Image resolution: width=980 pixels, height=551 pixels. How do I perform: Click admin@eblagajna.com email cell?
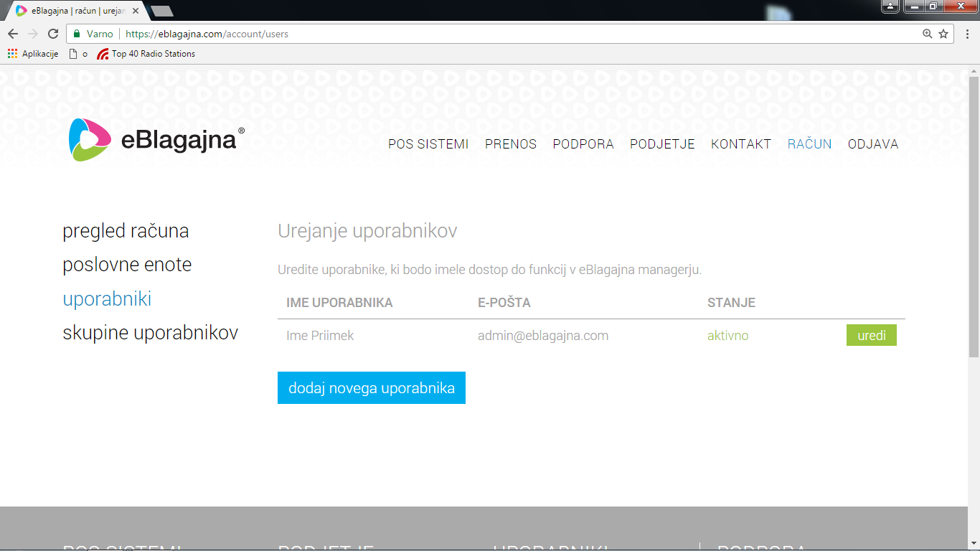click(x=543, y=336)
